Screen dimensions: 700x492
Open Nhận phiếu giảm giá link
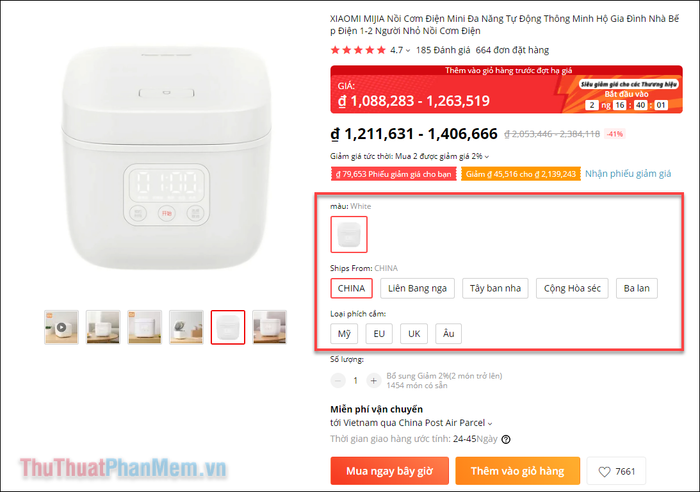[x=628, y=174]
